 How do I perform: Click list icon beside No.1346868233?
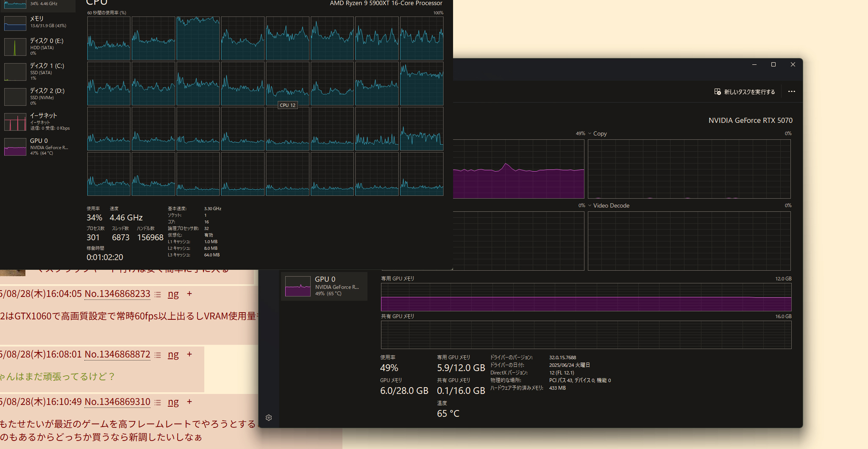(158, 294)
